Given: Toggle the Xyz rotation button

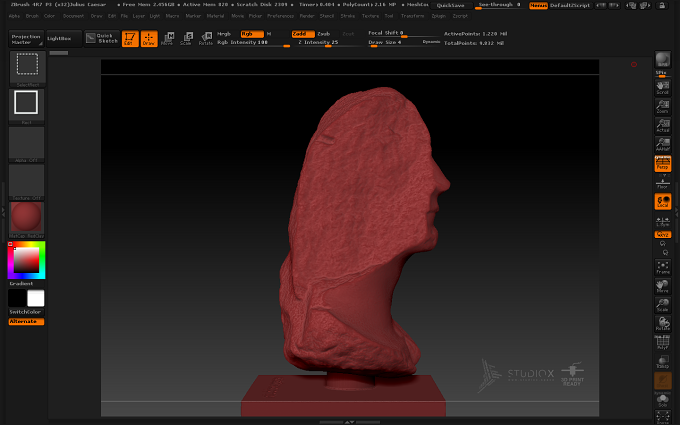Looking at the screenshot, I should tap(663, 235).
